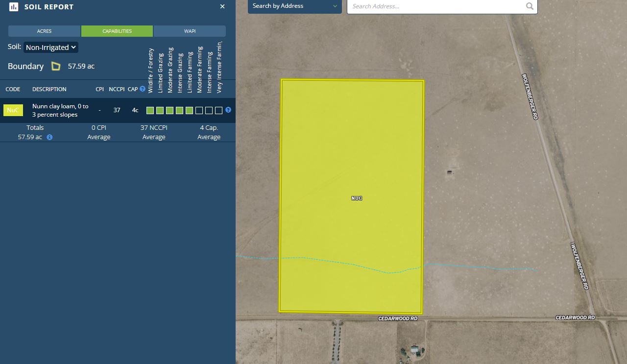Click the DESCRIPTION column header
This screenshot has width=627, height=364.
pyautogui.click(x=49, y=89)
